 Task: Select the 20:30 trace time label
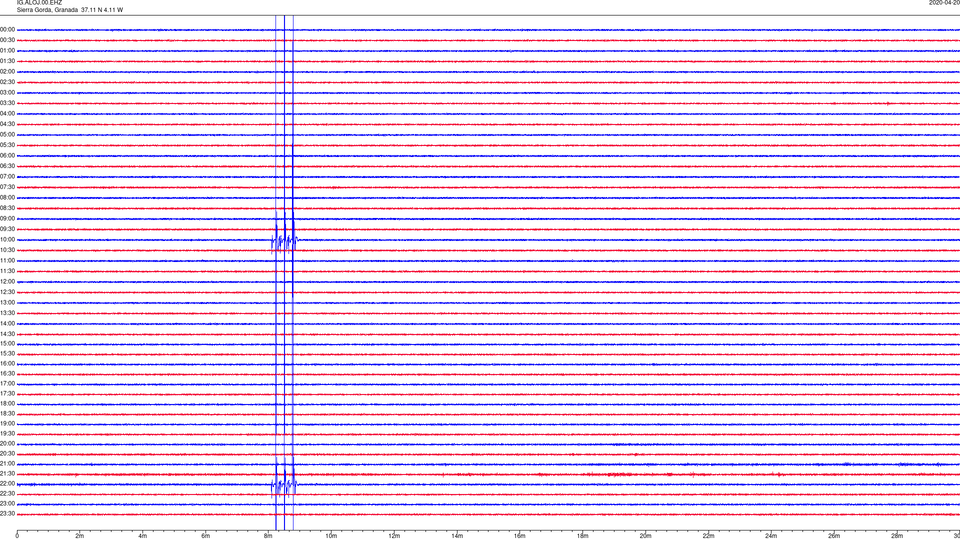point(7,454)
